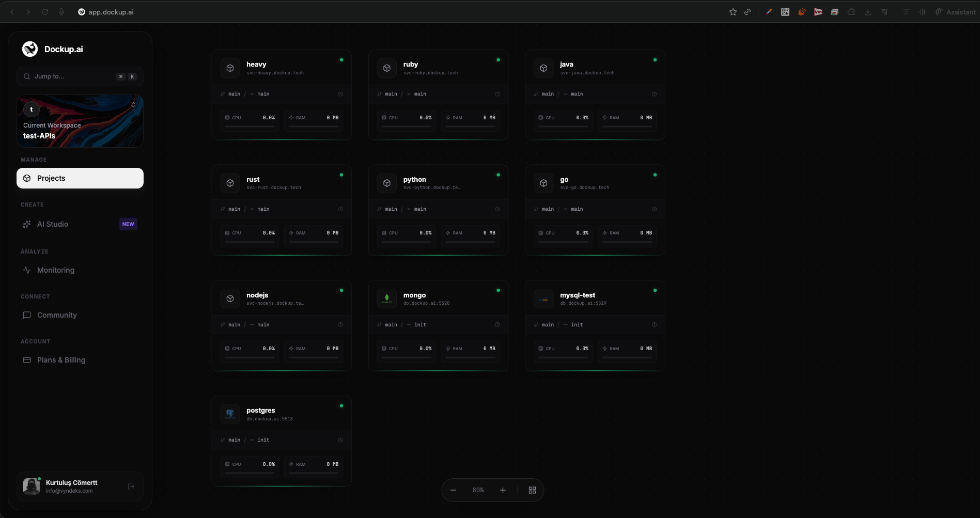This screenshot has width=980, height=518.
Task: Visit the Community page
Action: [x=57, y=315]
